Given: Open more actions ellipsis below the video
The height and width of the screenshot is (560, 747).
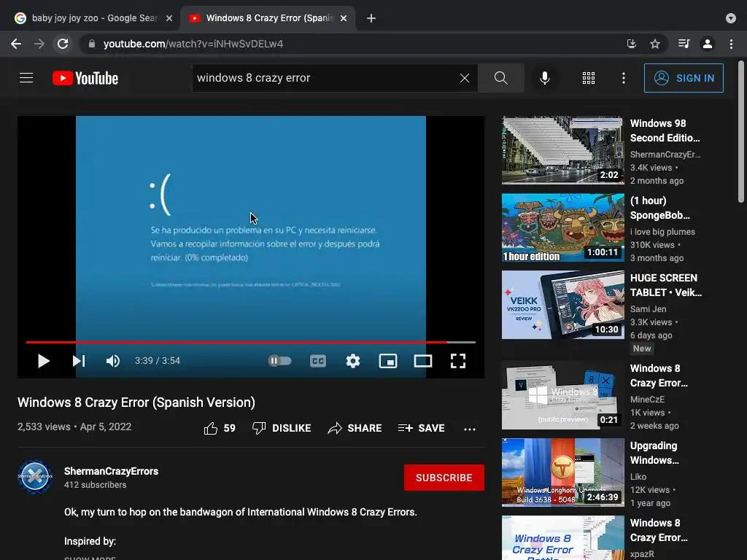Looking at the screenshot, I should (469, 429).
